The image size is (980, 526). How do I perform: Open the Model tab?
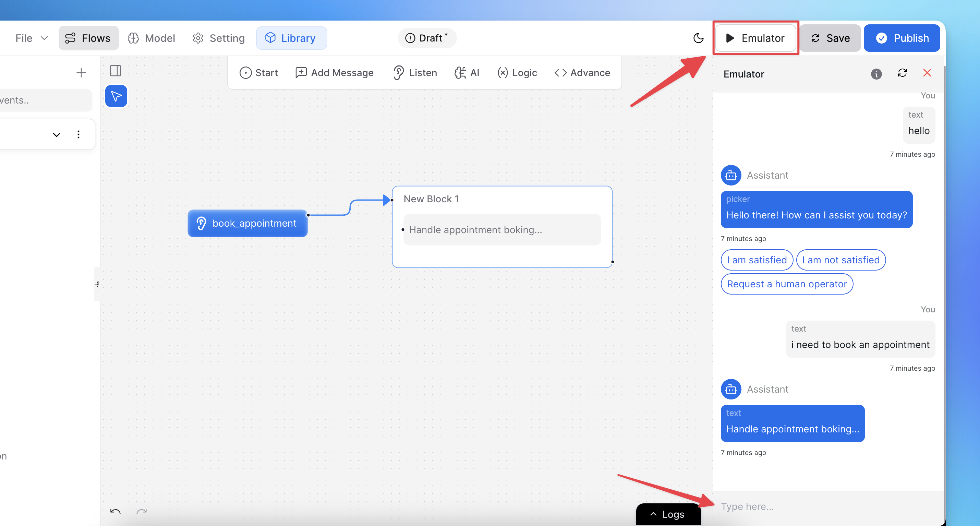[152, 38]
